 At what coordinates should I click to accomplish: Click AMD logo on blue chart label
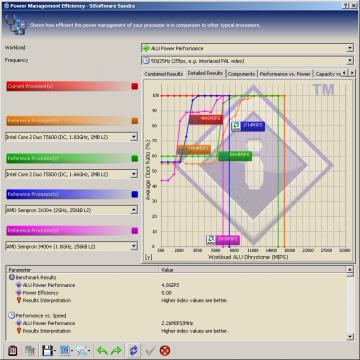[x=236, y=127]
